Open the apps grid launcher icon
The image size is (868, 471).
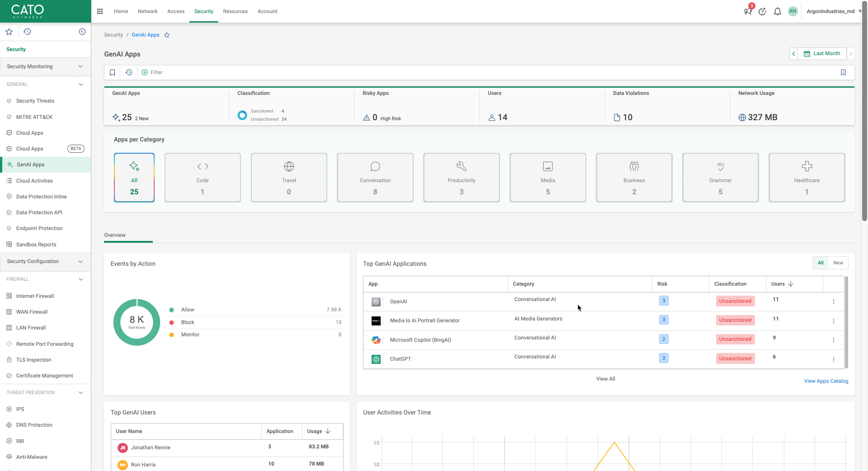(100, 11)
